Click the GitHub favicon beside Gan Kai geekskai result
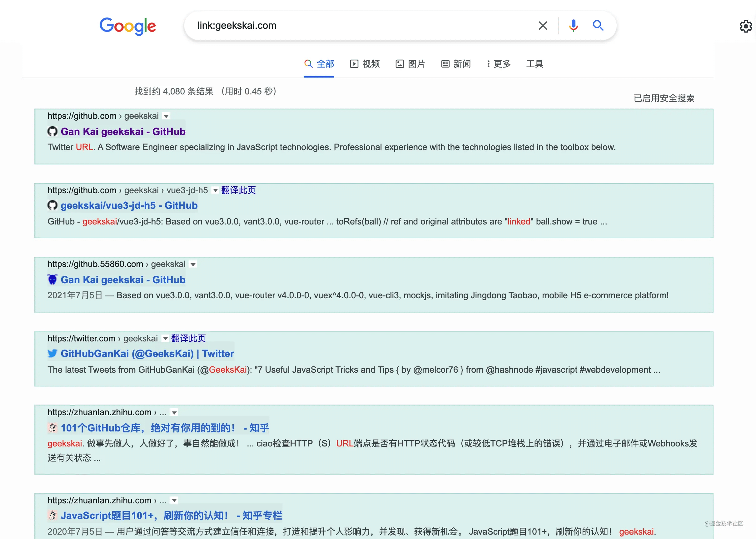The width and height of the screenshot is (756, 539). coord(52,131)
